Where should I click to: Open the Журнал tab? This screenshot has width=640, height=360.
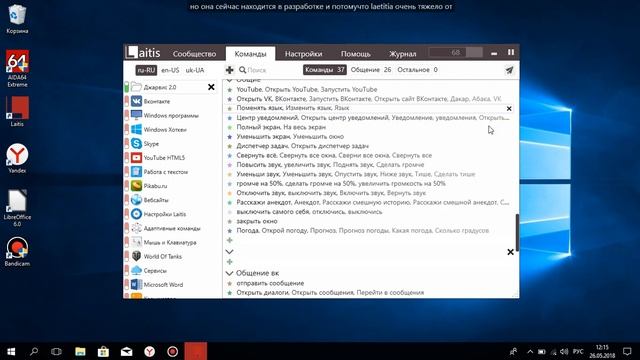coord(402,53)
